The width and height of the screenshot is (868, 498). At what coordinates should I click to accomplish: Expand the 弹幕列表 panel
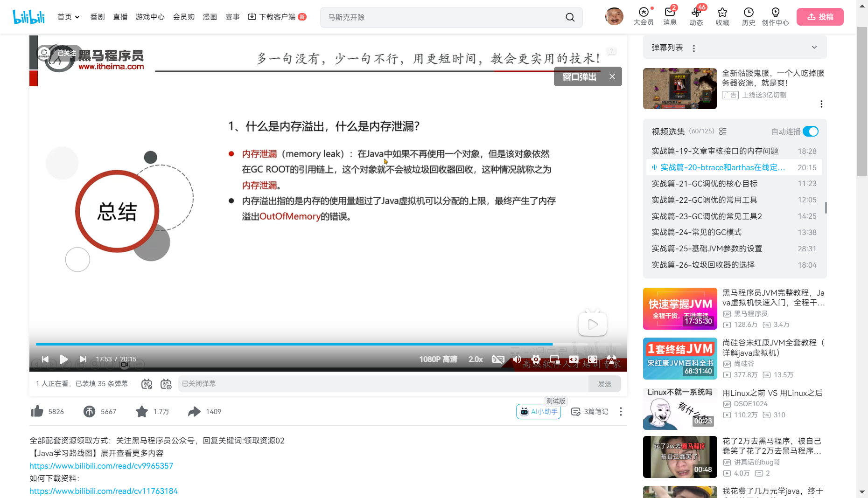[814, 47]
